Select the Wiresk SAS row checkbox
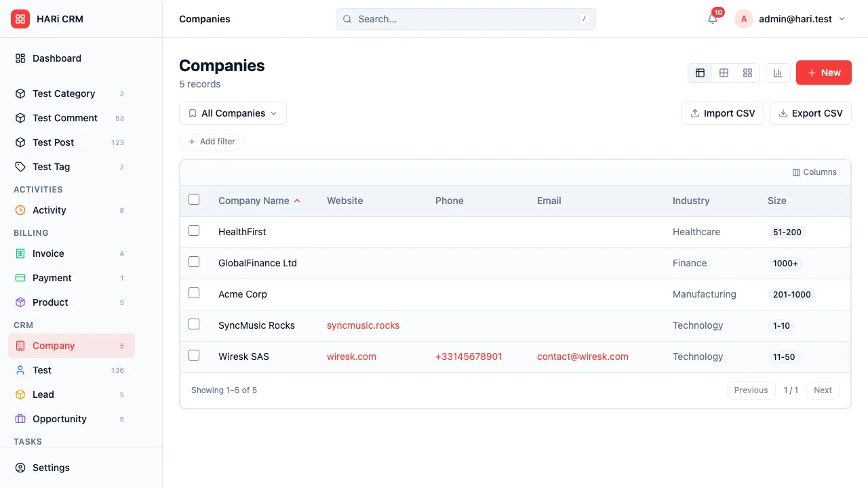This screenshot has height=488, width=868. [x=194, y=355]
